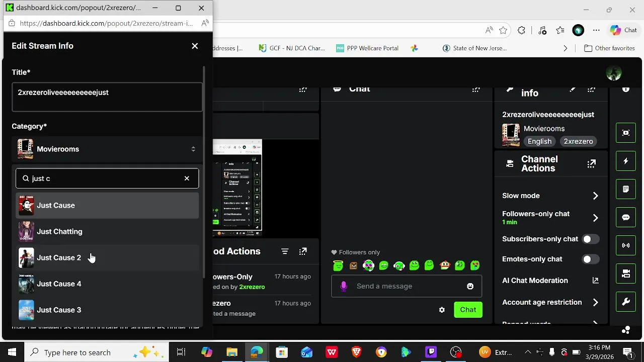
Task: Click the popout window address bar
Action: [x=106, y=23]
